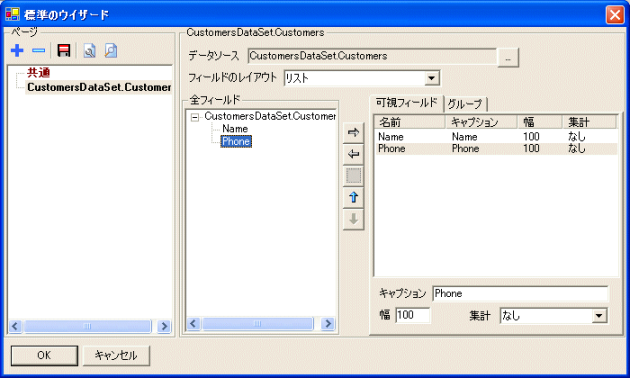Add a page with the blue plus icon
The width and height of the screenshot is (630, 378).
tap(17, 51)
